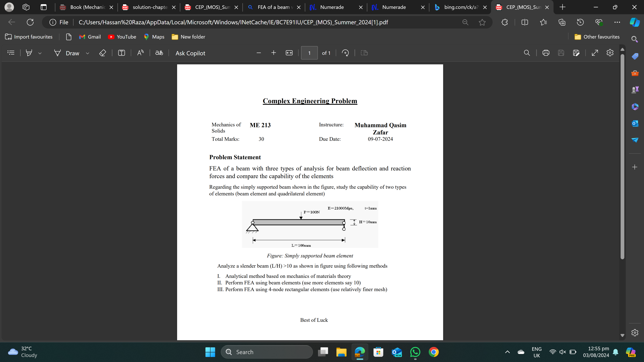Image resolution: width=644 pixels, height=362 pixels.
Task: Rotate the PDF page
Action: [345, 53]
